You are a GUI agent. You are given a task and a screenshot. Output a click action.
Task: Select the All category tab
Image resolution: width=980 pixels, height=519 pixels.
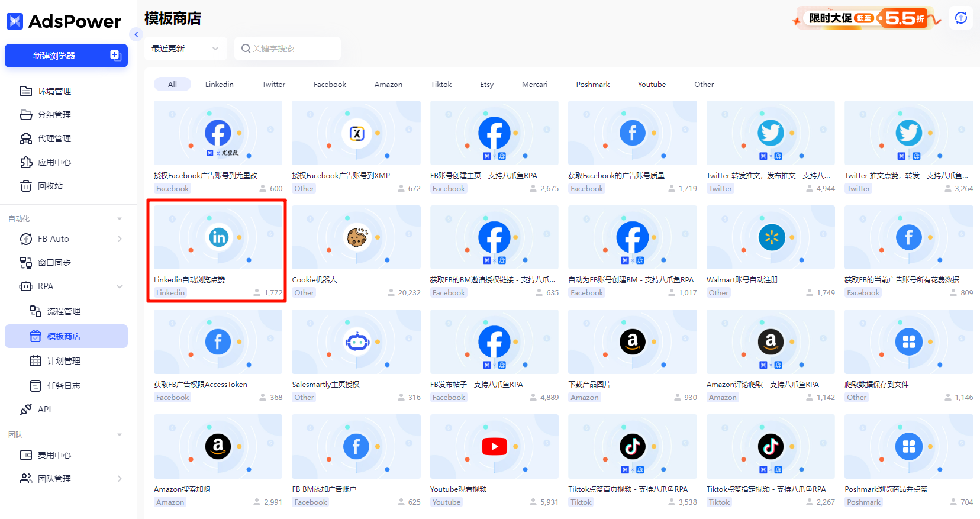click(172, 84)
